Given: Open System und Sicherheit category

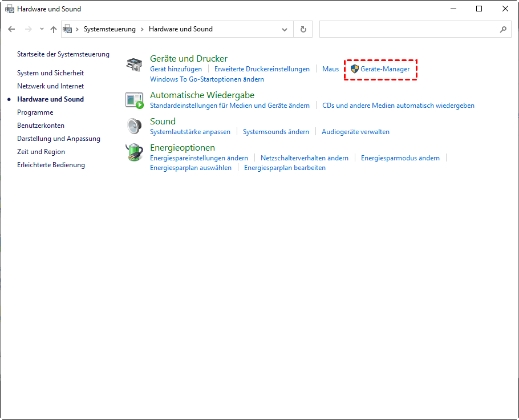Looking at the screenshot, I should (50, 73).
